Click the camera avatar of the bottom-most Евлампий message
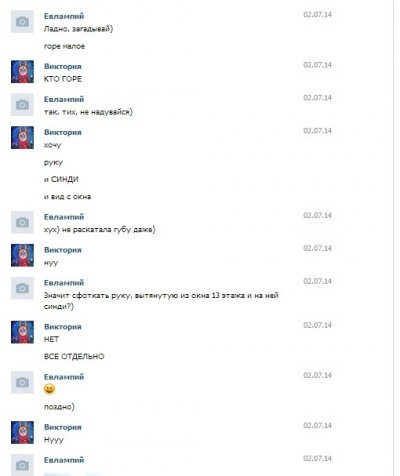 pos(22,465)
